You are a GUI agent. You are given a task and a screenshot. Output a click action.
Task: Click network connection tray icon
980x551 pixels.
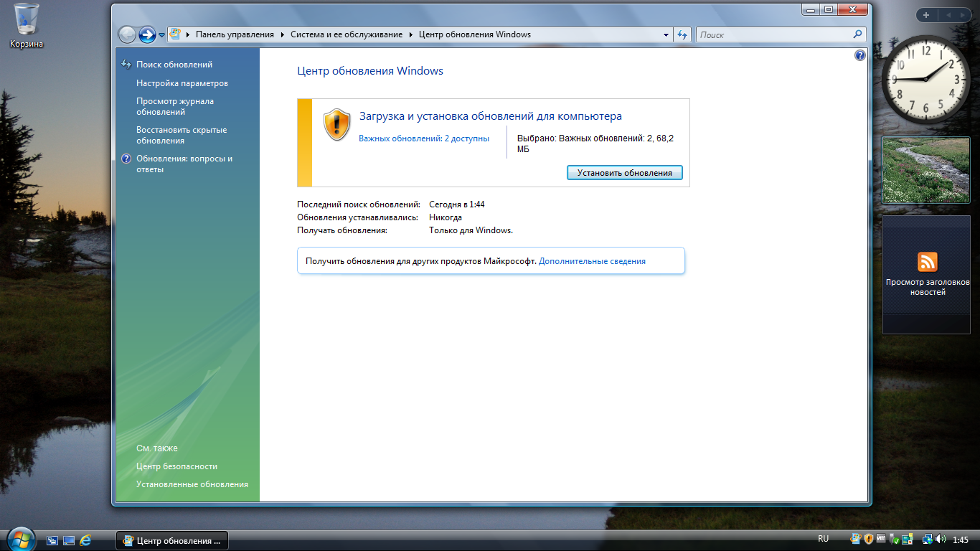coord(927,539)
